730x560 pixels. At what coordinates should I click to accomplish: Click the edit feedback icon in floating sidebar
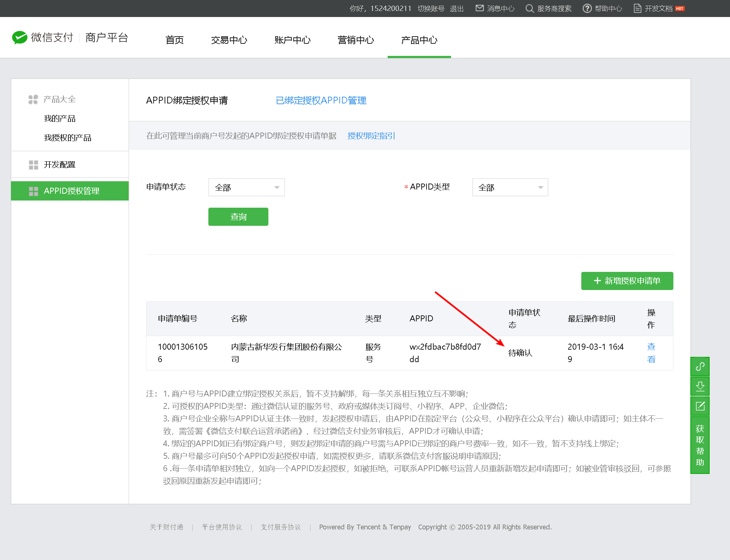coord(700,406)
